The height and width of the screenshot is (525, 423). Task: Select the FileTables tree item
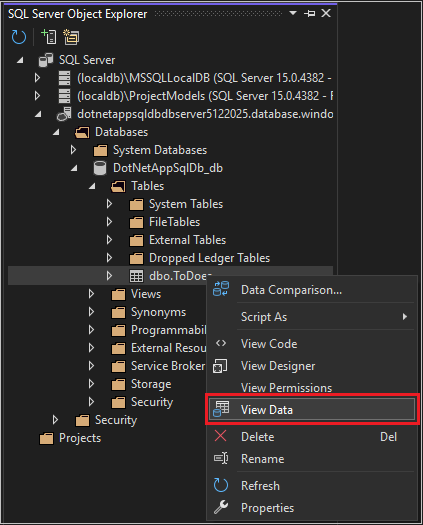[x=174, y=222]
